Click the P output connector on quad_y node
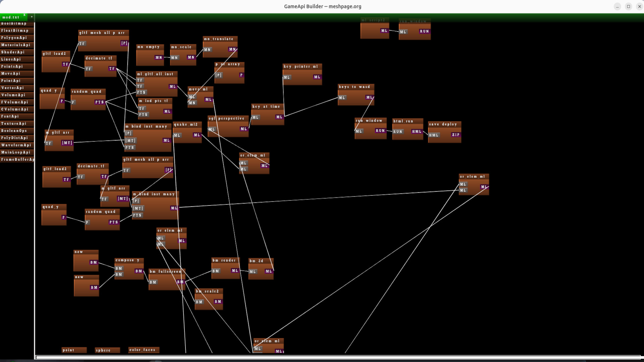This screenshot has width=644, height=362. coord(62,101)
